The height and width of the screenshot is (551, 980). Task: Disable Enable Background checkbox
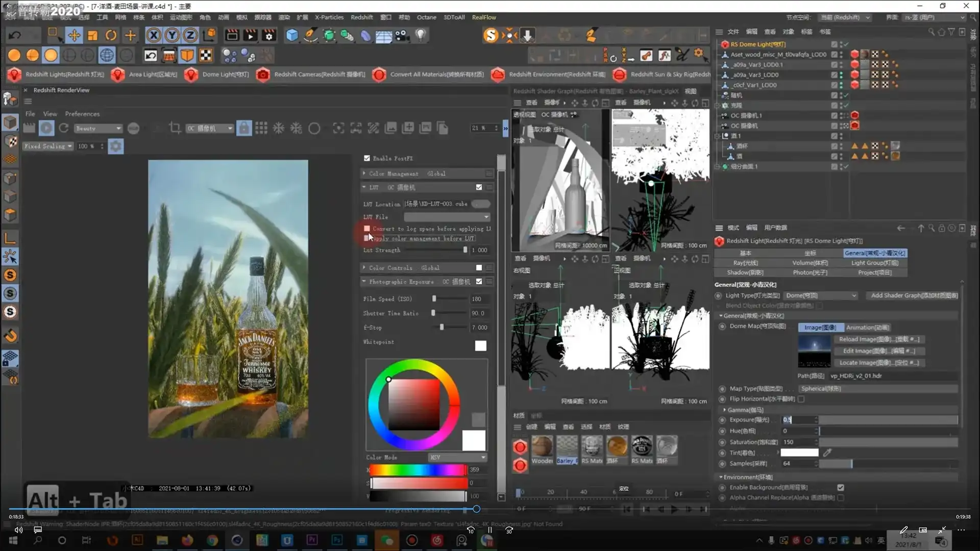pyautogui.click(x=841, y=487)
